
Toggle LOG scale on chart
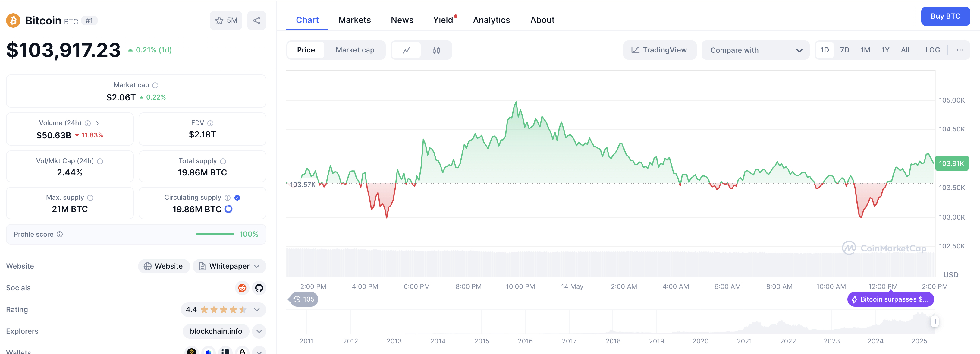[932, 50]
